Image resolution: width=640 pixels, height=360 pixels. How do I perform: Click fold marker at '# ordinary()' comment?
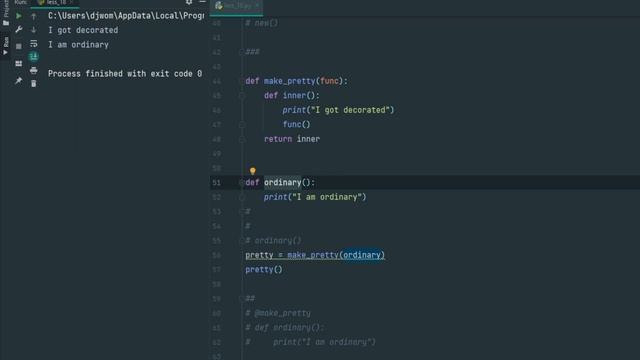click(242, 241)
